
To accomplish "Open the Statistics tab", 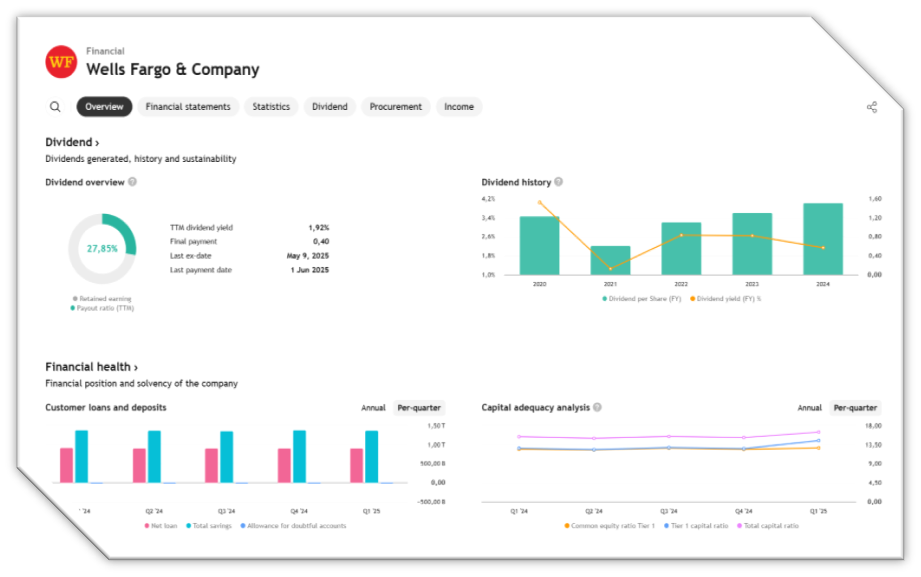I will point(271,107).
